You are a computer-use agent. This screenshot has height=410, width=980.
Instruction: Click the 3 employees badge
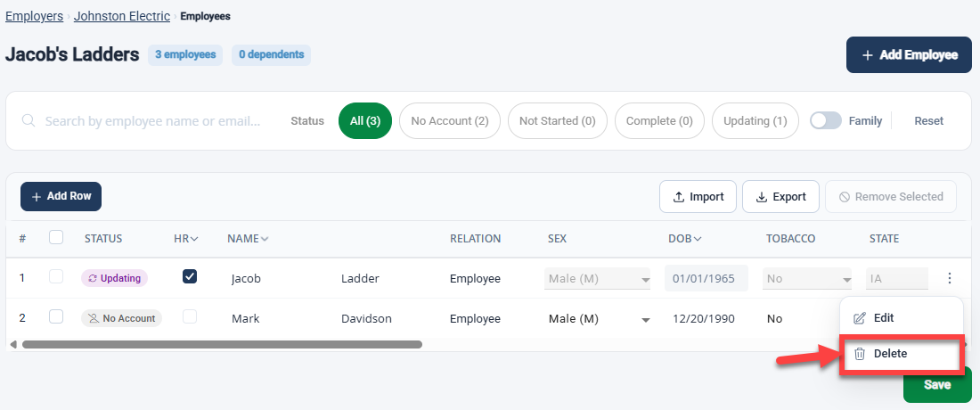pyautogui.click(x=185, y=54)
